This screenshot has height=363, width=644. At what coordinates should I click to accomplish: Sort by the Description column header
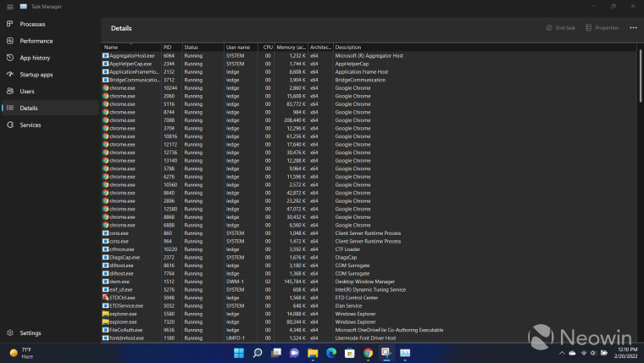(485, 47)
